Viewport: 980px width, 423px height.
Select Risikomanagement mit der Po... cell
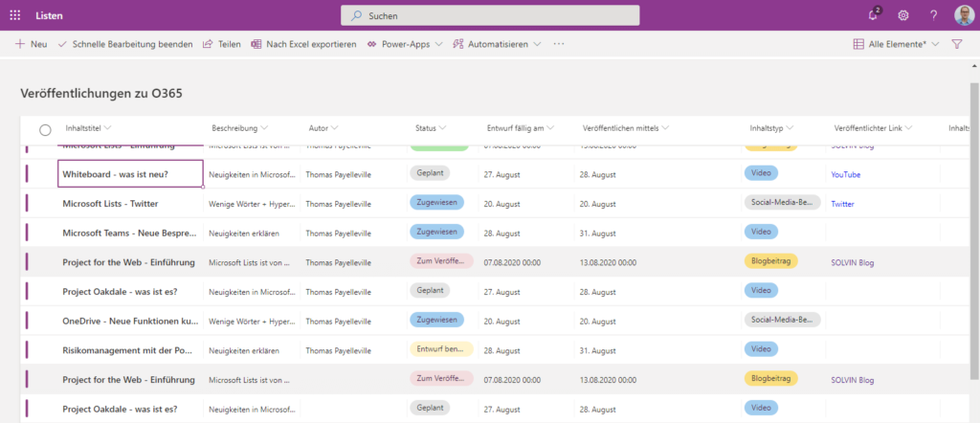coord(130,350)
